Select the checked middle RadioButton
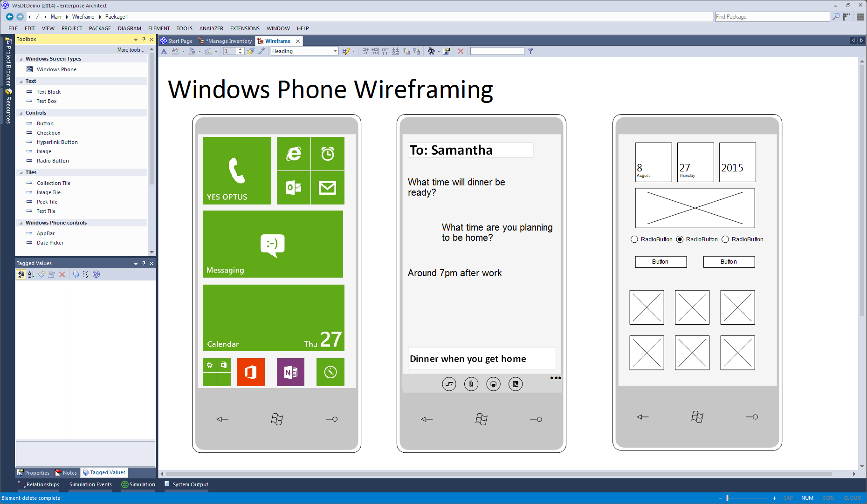 [x=680, y=239]
